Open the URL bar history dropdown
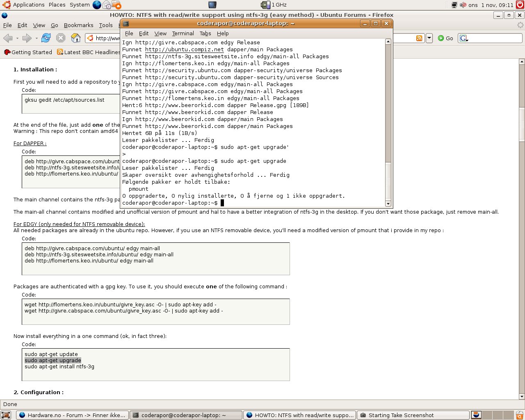525x420 pixels. pyautogui.click(x=429, y=38)
